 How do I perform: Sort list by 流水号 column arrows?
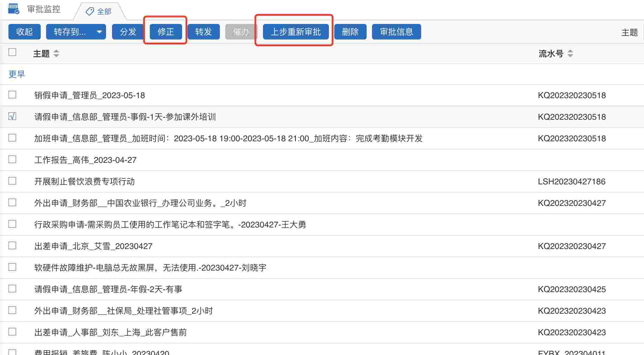(x=570, y=54)
